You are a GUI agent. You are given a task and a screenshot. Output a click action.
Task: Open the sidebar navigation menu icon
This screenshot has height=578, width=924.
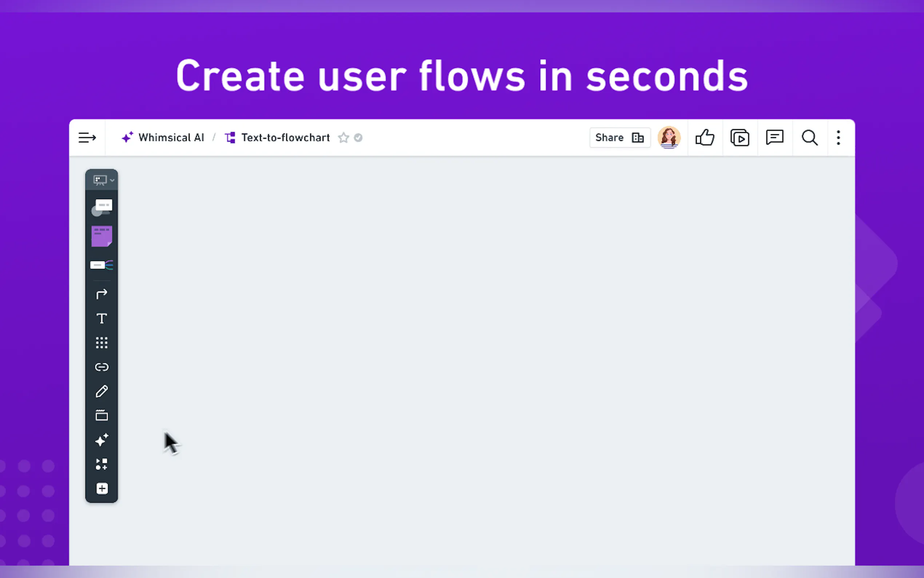87,138
